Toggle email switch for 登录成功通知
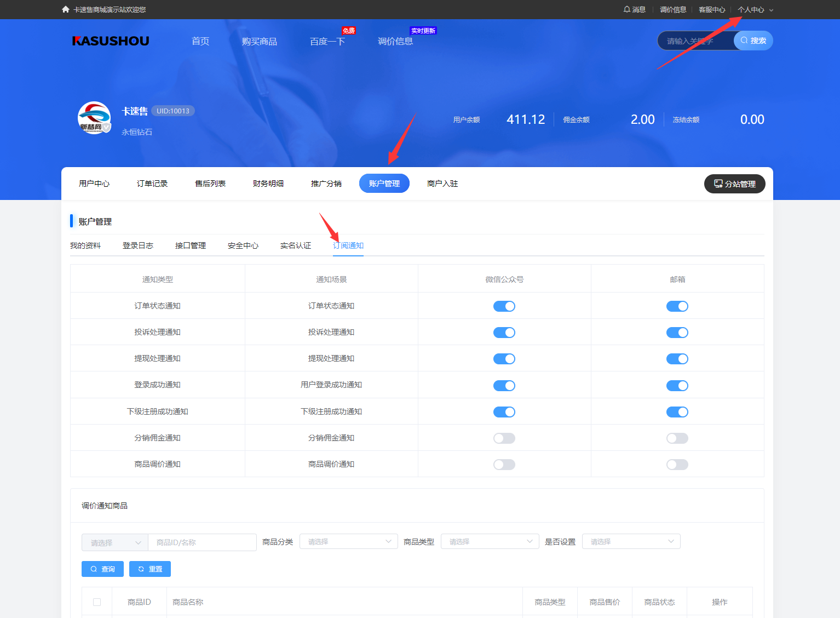 click(x=677, y=386)
